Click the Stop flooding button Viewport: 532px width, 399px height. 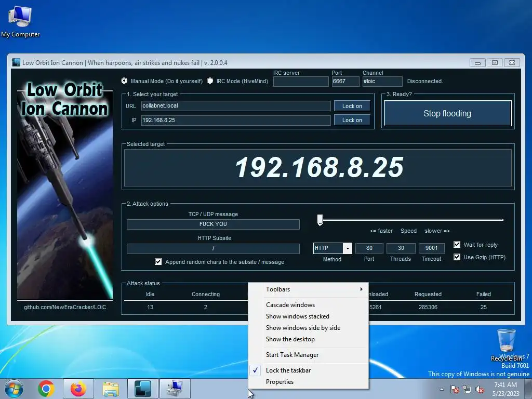click(447, 113)
